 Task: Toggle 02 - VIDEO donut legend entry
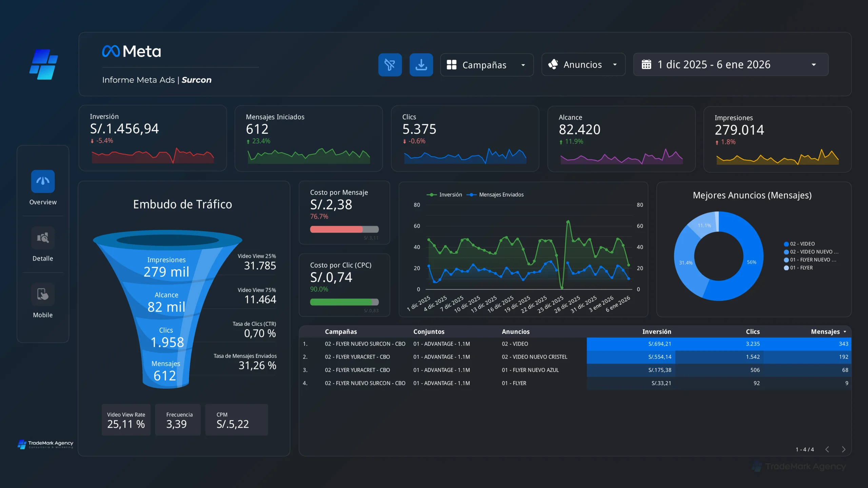tap(800, 244)
